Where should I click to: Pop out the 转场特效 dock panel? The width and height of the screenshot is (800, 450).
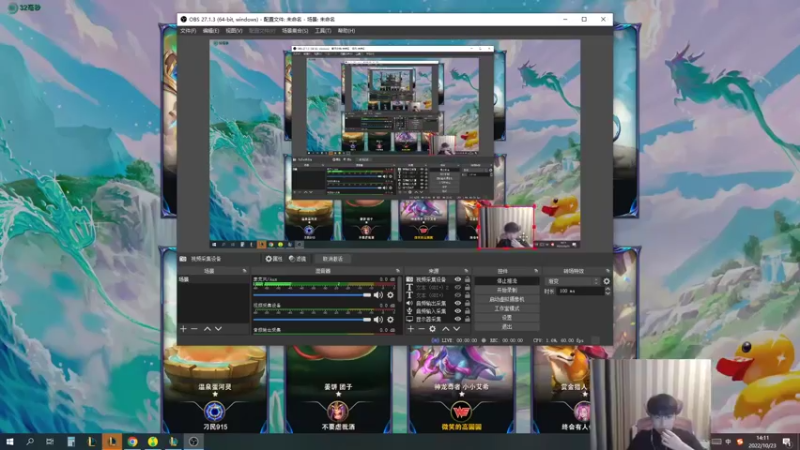608,271
